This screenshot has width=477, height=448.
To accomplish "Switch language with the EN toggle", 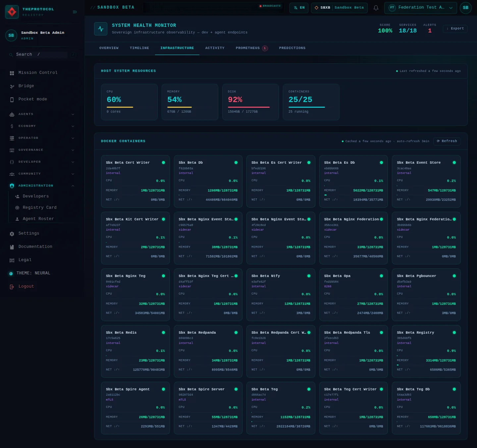I will [x=299, y=8].
